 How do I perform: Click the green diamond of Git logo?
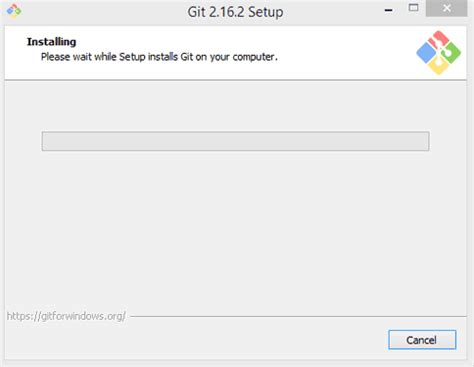point(451,53)
